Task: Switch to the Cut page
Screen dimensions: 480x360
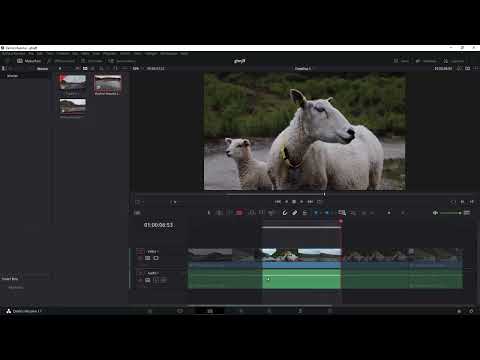Action: pos(180,311)
